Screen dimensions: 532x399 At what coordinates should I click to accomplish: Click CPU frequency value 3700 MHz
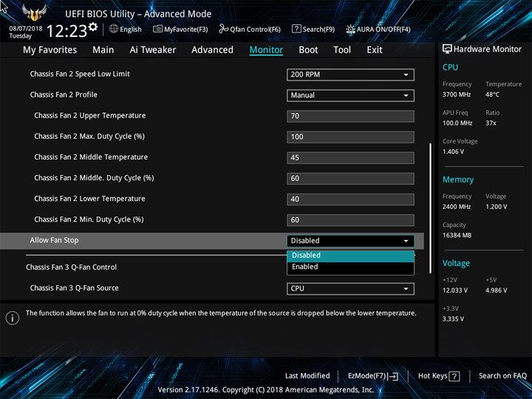457,95
